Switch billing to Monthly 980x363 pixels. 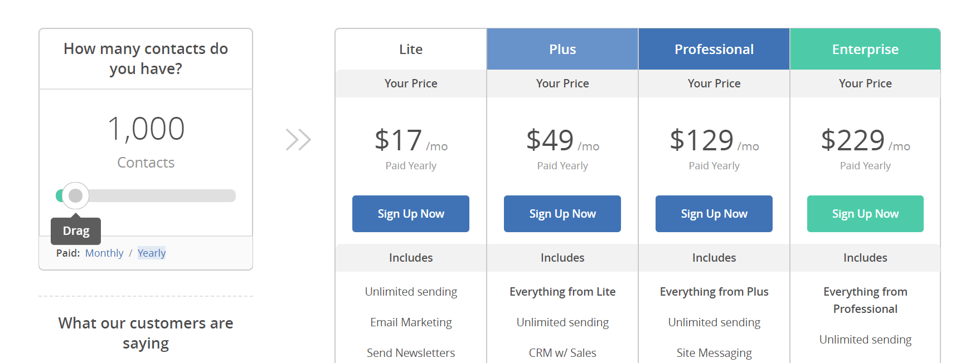pos(104,253)
